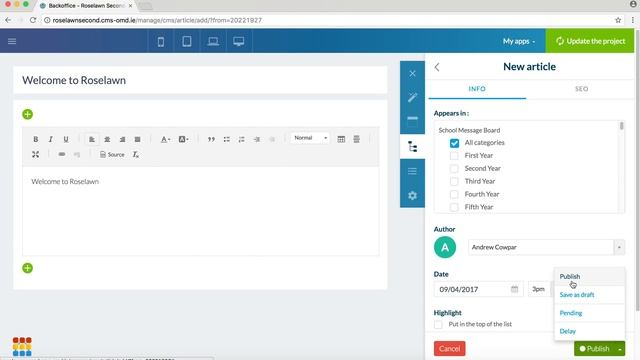This screenshot has height=360, width=640.
Task: Uncheck All categories checkbox
Action: (454, 143)
